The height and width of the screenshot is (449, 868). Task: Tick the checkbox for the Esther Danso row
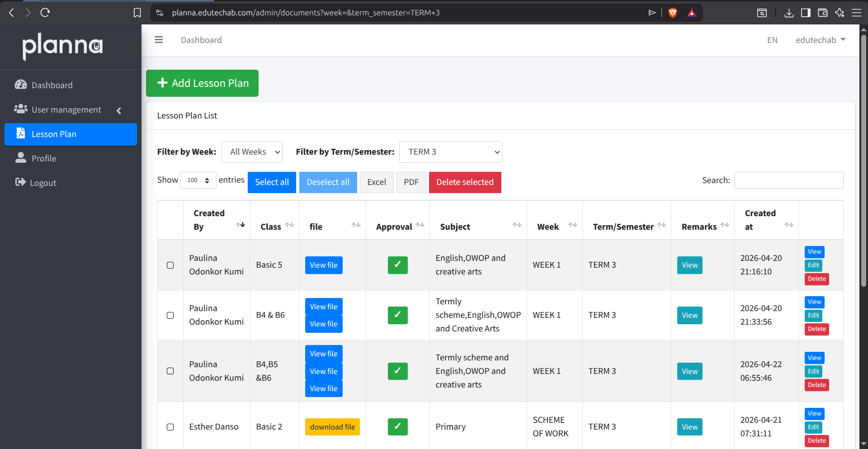(170, 427)
